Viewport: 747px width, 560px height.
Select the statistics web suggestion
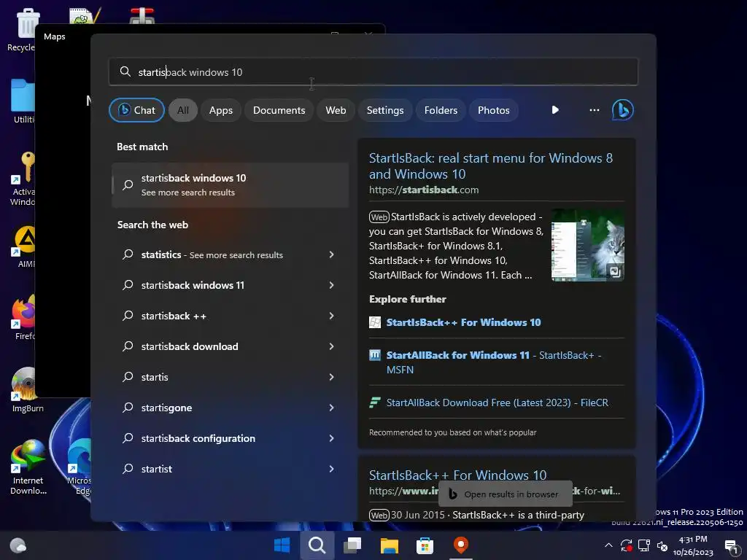[x=212, y=254]
